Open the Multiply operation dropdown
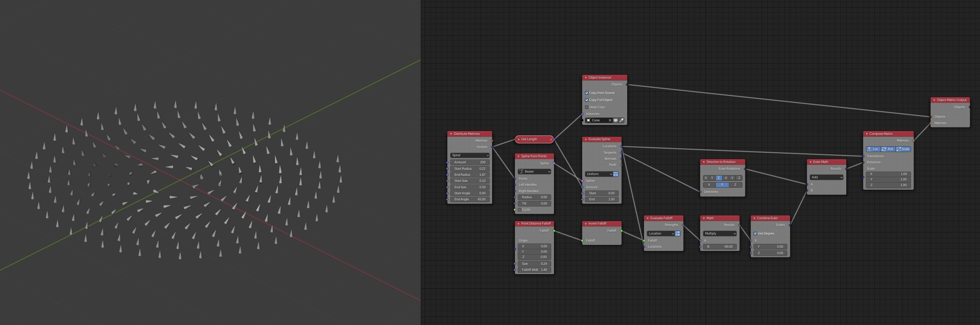The height and width of the screenshot is (325, 980). tap(719, 234)
